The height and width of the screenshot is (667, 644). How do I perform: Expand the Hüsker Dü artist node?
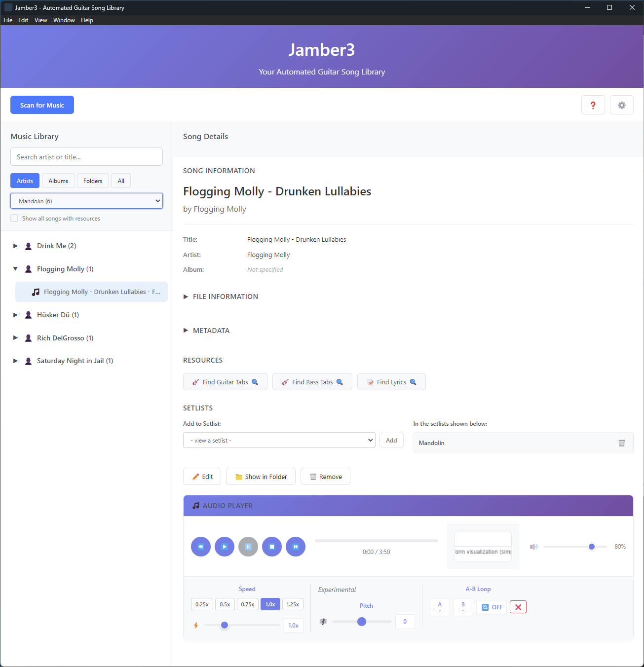coord(15,315)
